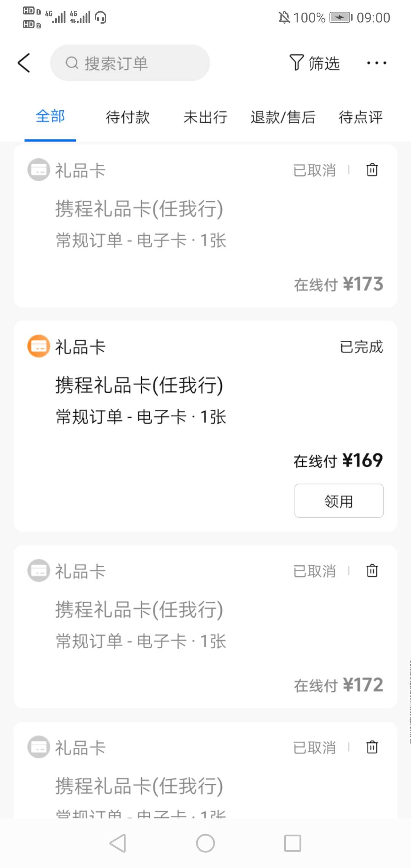Open the three-dot more options menu
The width and height of the screenshot is (411, 868).
[376, 63]
